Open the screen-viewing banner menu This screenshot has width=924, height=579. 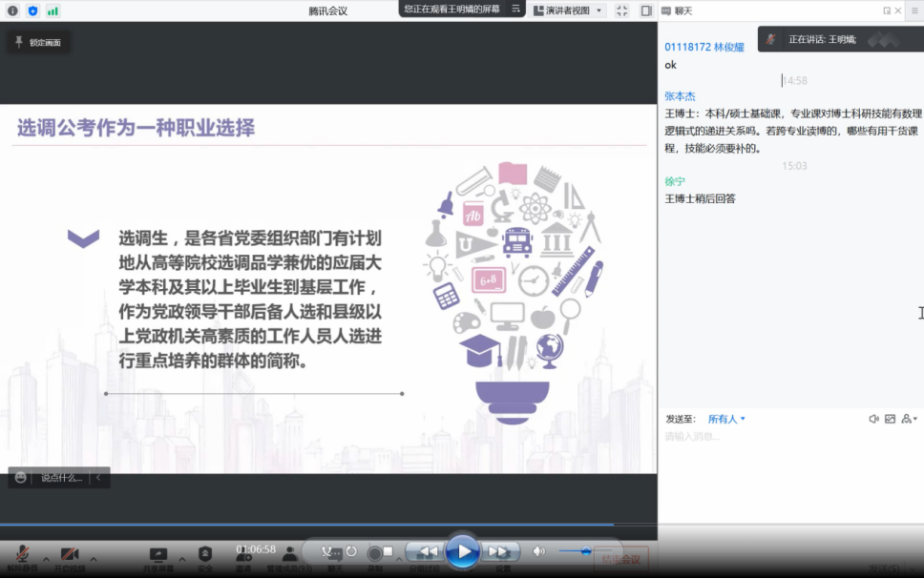pos(516,9)
